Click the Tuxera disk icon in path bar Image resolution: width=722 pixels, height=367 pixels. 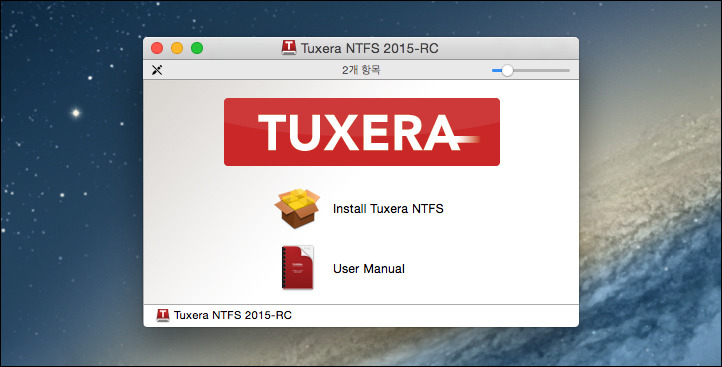click(x=163, y=315)
